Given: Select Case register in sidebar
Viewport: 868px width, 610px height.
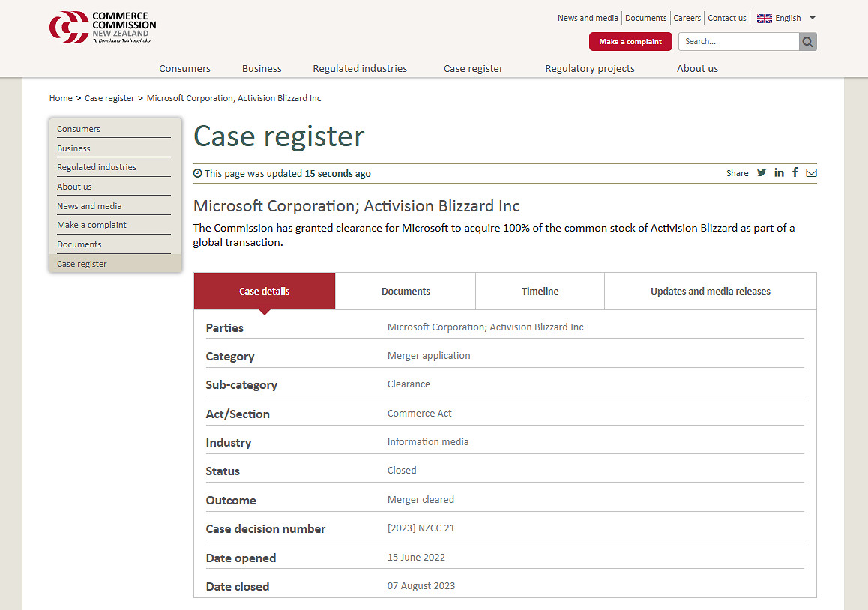Looking at the screenshot, I should click(82, 264).
